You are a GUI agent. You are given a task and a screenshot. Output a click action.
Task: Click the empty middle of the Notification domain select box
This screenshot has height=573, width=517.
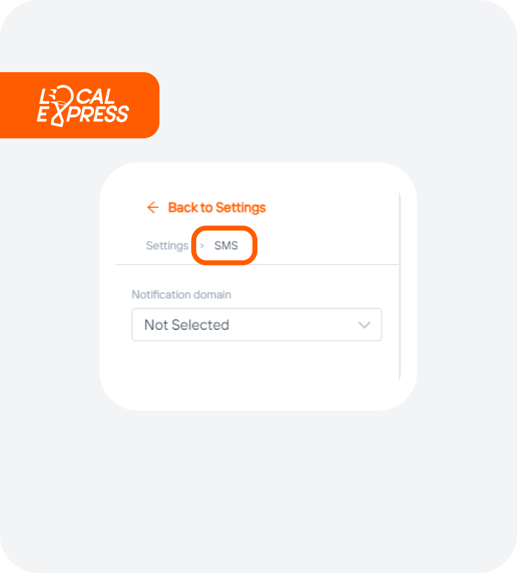[x=292, y=325]
